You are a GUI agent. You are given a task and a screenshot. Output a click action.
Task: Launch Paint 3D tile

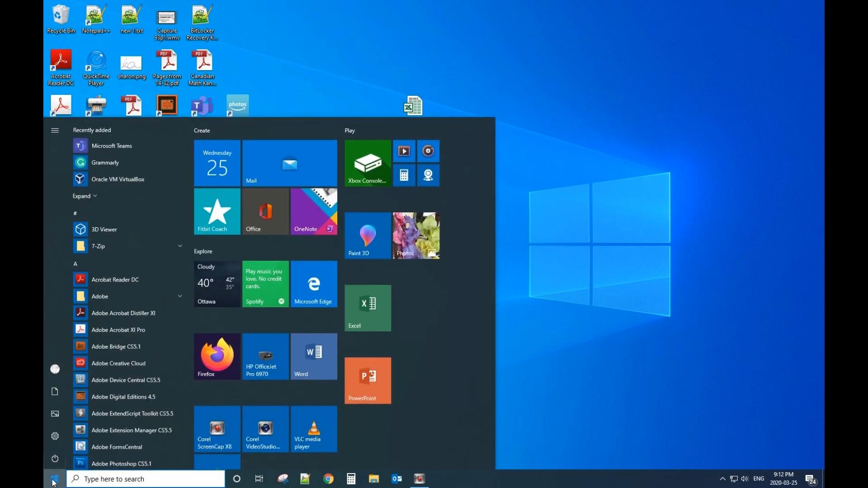[368, 235]
